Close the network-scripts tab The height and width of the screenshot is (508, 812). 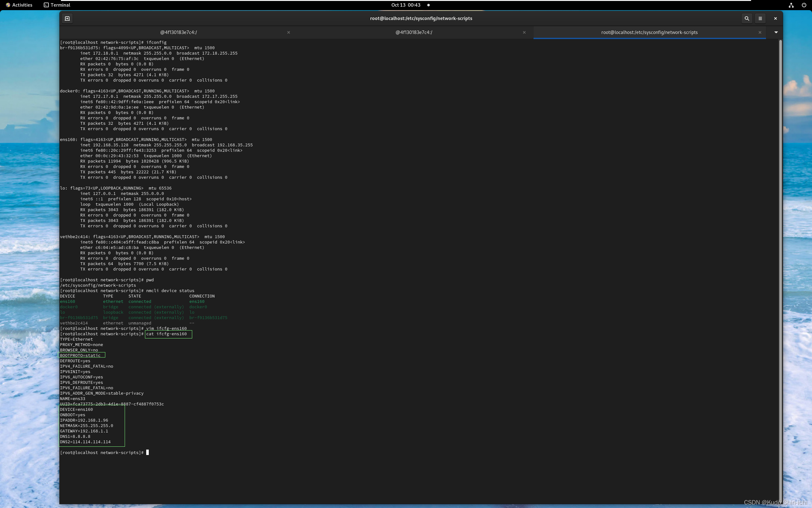click(x=760, y=32)
